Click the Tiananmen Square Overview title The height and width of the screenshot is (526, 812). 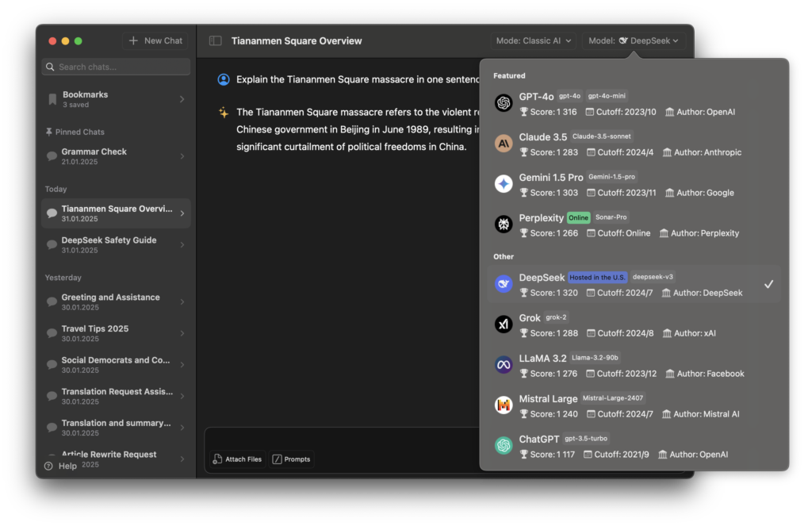pyautogui.click(x=297, y=41)
